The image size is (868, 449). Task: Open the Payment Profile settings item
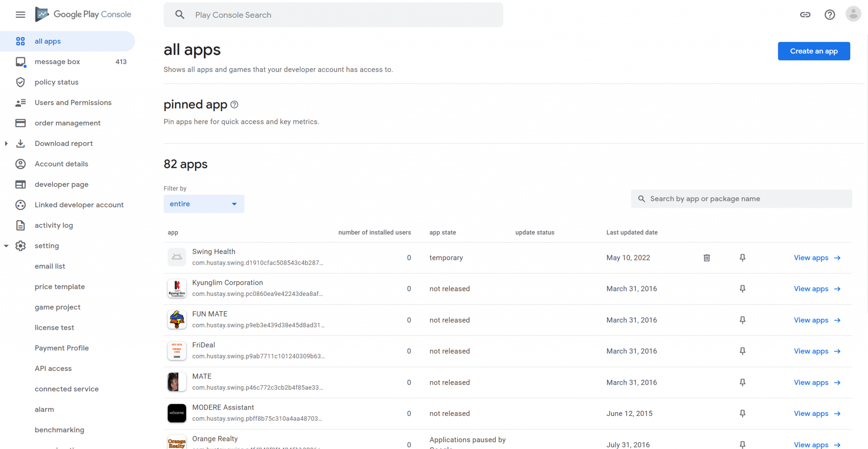click(62, 348)
